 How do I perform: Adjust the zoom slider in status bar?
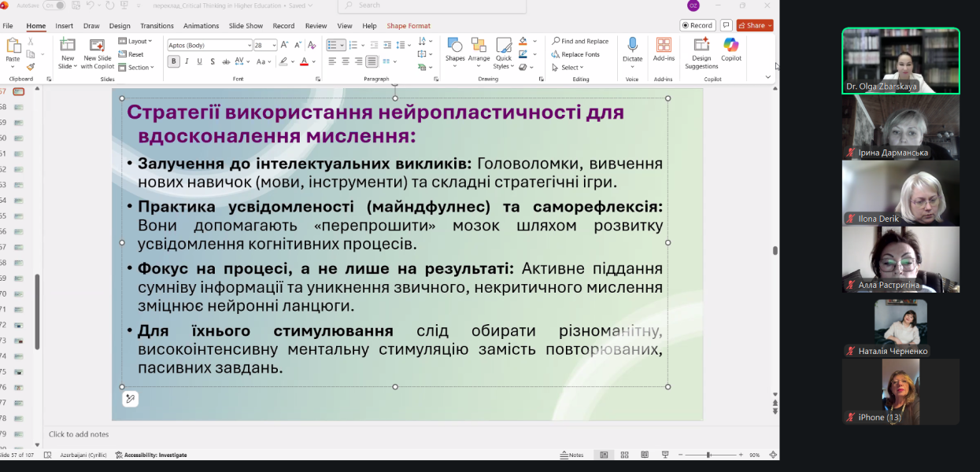click(709, 455)
